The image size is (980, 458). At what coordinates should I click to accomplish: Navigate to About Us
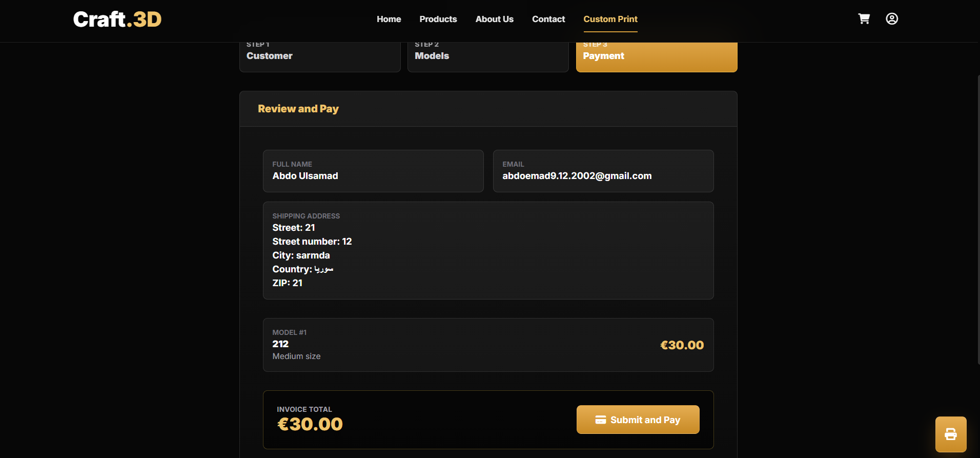pyautogui.click(x=495, y=19)
